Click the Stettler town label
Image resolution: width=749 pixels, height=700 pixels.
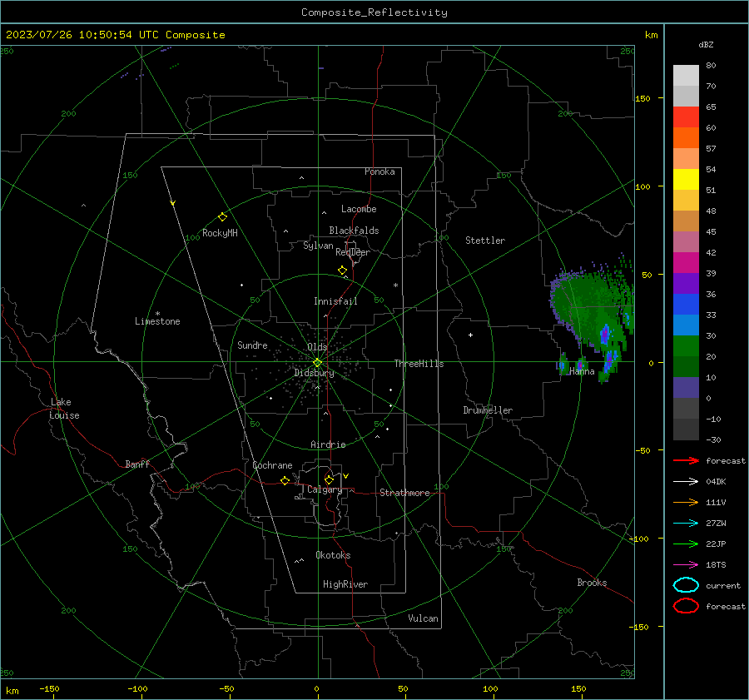tap(485, 241)
